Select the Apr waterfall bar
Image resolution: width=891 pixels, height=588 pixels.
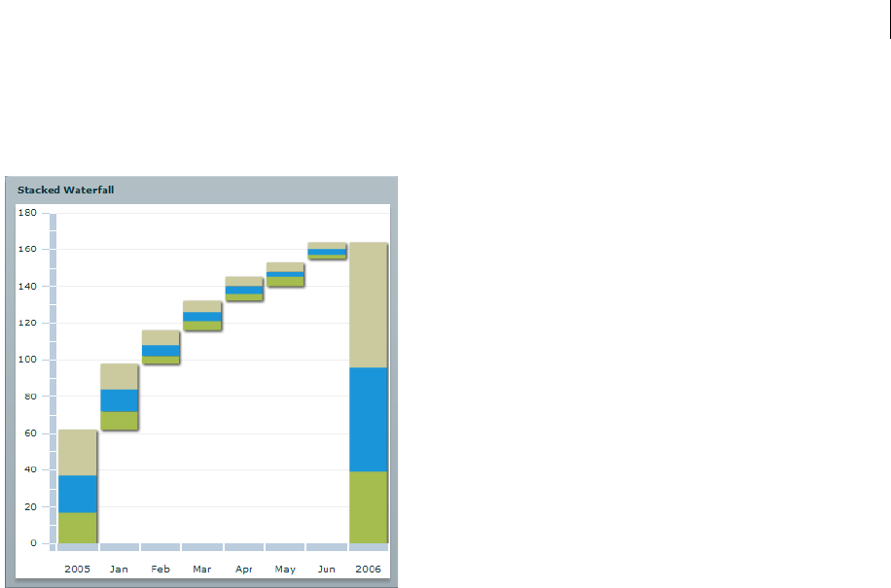[x=244, y=289]
